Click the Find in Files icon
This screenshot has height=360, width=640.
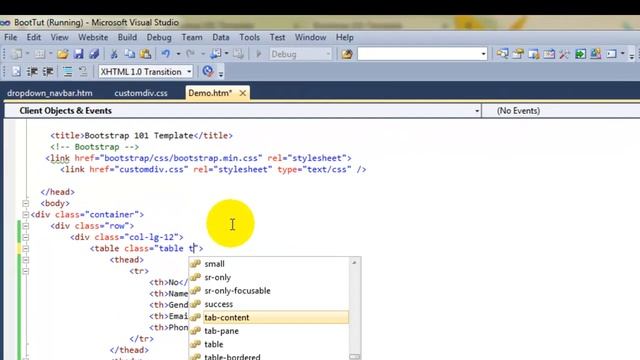pos(347,54)
